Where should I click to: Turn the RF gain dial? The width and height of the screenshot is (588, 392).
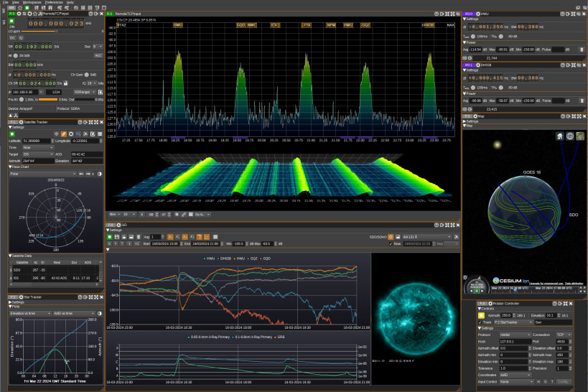(x=16, y=55)
